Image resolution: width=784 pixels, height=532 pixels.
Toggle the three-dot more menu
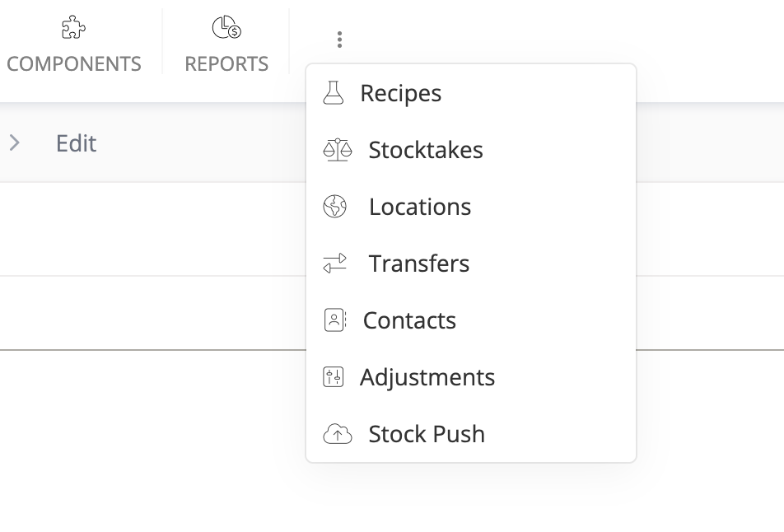point(339,40)
